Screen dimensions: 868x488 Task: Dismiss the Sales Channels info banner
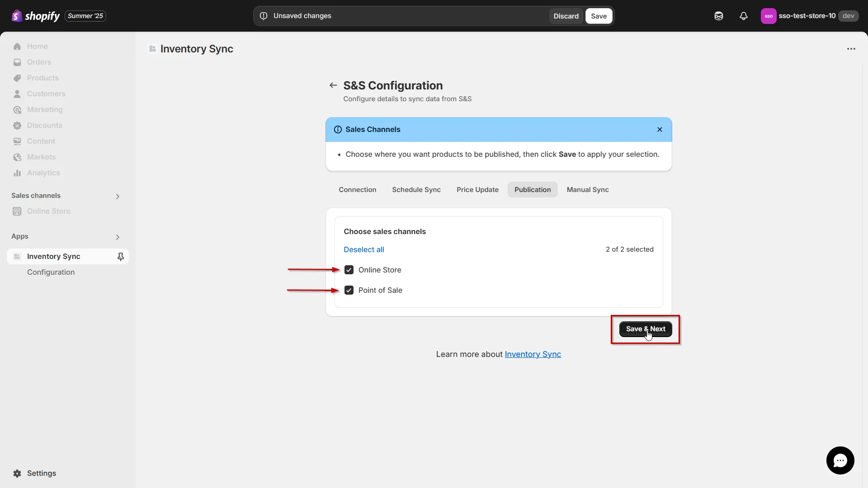pos(660,129)
